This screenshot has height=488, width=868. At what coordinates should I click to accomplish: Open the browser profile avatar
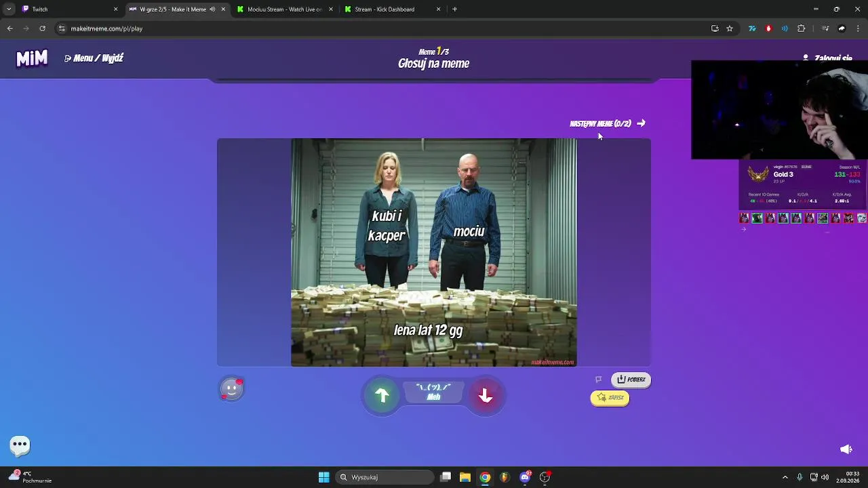842,28
